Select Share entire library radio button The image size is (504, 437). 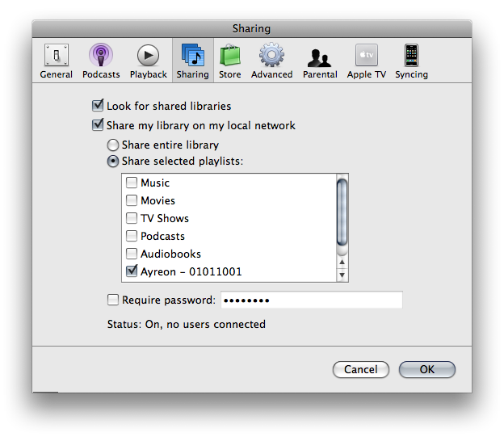113,145
